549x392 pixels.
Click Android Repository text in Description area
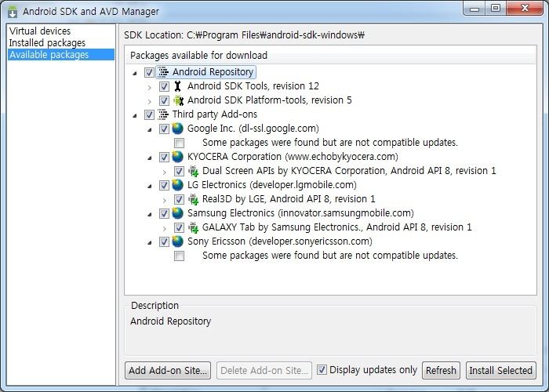170,321
